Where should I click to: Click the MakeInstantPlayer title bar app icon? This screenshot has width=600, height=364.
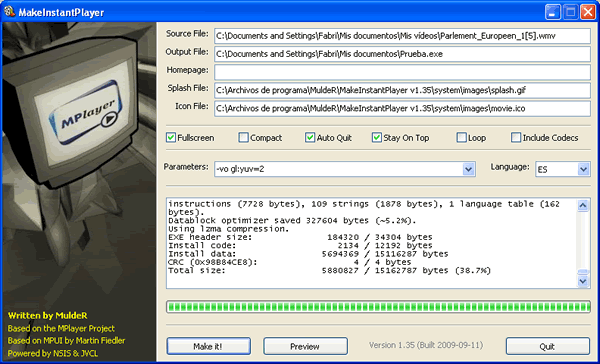[x=9, y=11]
